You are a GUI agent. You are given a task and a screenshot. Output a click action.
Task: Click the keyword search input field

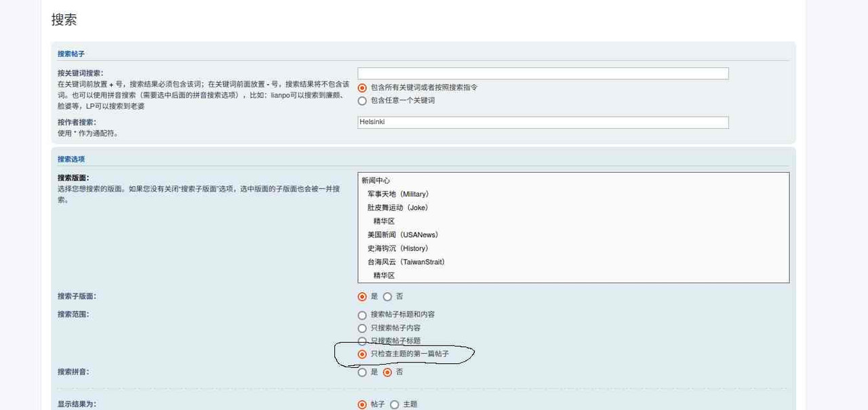click(543, 73)
